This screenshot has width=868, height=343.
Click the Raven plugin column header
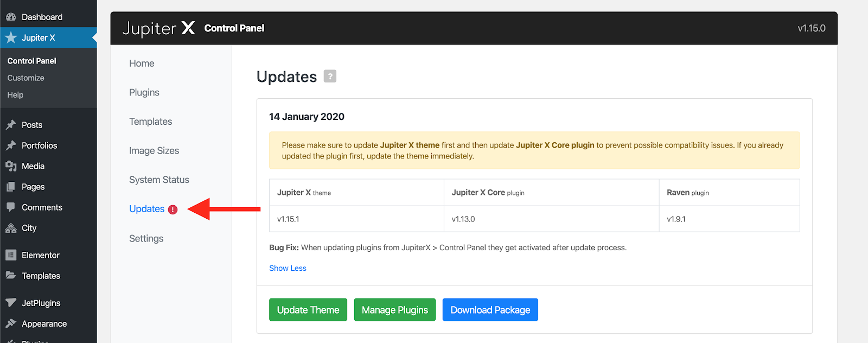point(729,193)
